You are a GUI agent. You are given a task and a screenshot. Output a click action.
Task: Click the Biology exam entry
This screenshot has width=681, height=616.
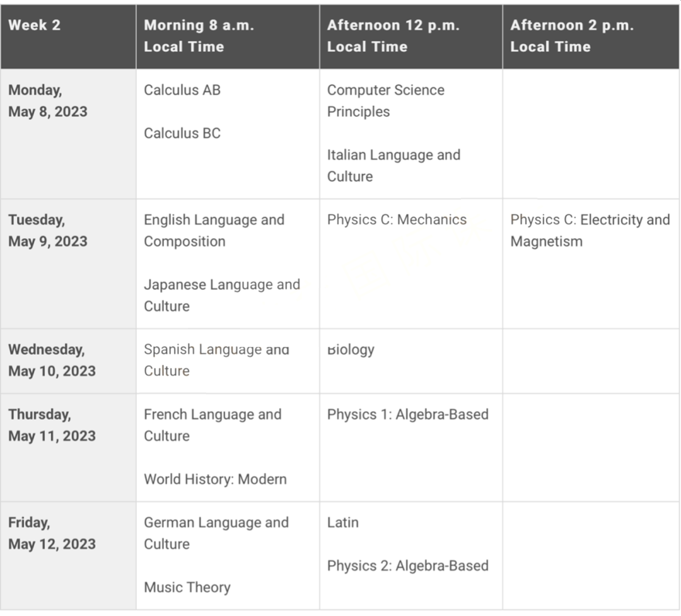351,350
